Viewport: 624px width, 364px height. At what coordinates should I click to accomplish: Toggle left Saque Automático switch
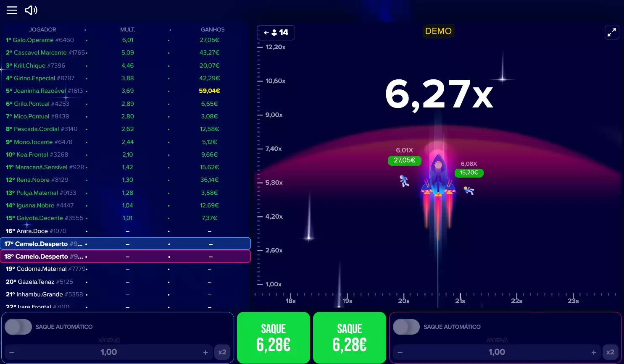(x=18, y=327)
